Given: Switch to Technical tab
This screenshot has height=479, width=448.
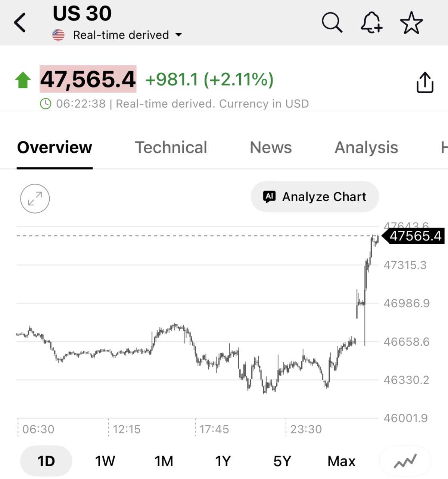Looking at the screenshot, I should point(171,147).
